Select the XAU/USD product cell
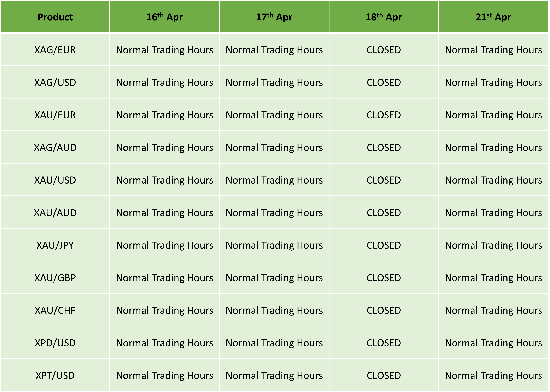This screenshot has width=550, height=392. tap(55, 180)
